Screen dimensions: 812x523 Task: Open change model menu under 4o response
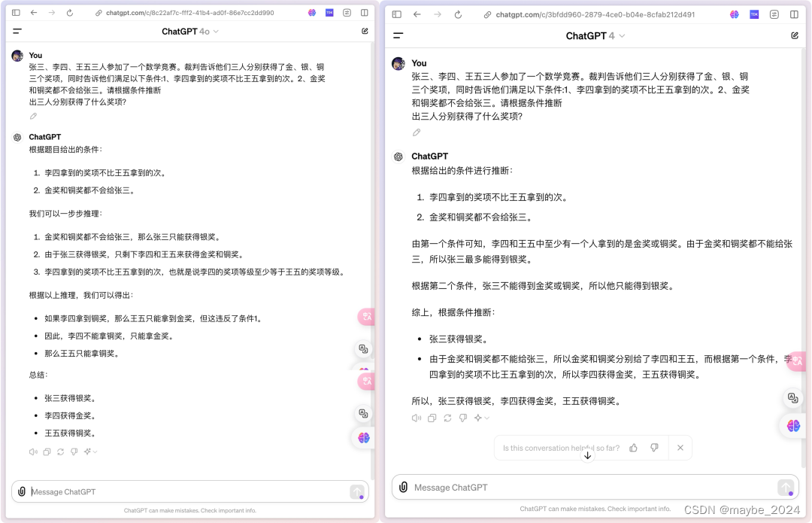[90, 452]
